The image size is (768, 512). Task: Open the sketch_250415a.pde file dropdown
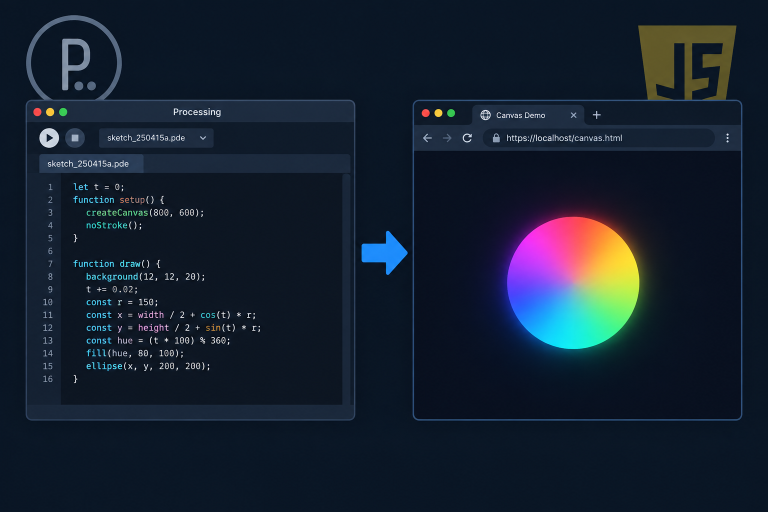click(x=156, y=138)
